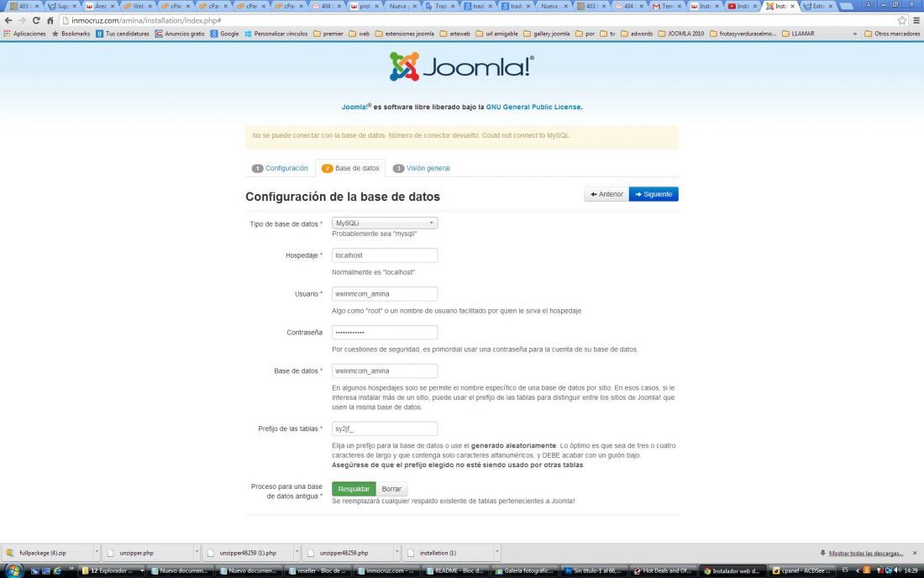The height and width of the screenshot is (578, 924).
Task: Select Respaldar for old database process
Action: [x=354, y=489]
